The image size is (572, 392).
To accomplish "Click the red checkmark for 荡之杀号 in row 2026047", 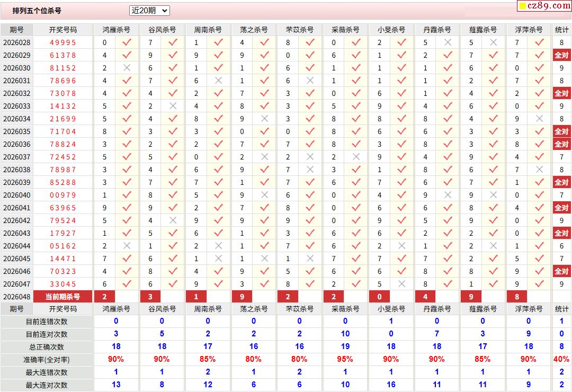I will click(x=264, y=284).
